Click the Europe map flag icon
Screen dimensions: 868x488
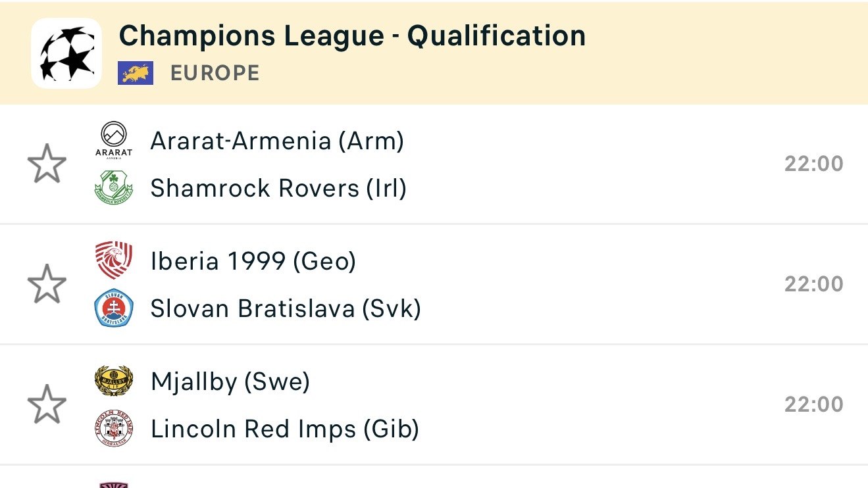tap(136, 73)
